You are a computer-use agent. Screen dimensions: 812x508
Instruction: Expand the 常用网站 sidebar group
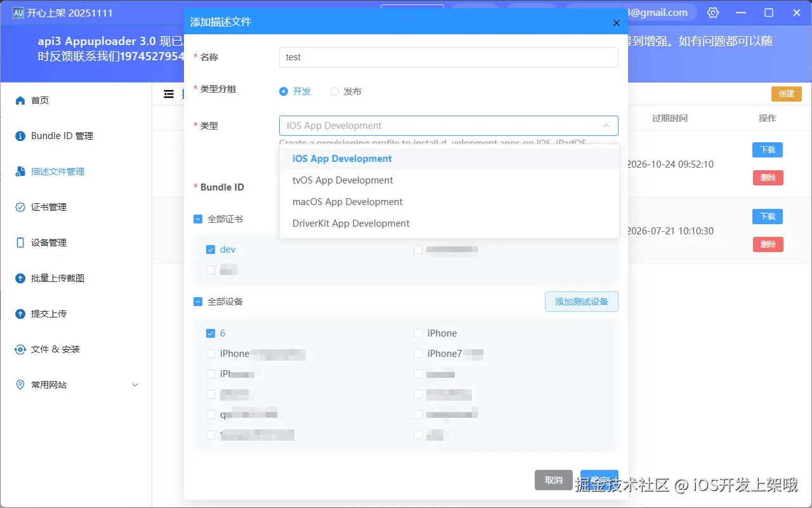(x=134, y=385)
